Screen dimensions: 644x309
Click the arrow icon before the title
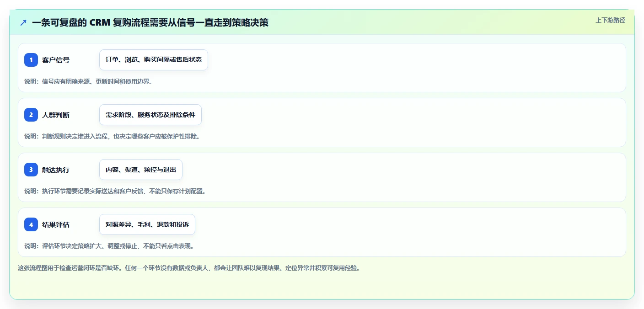[x=23, y=22]
